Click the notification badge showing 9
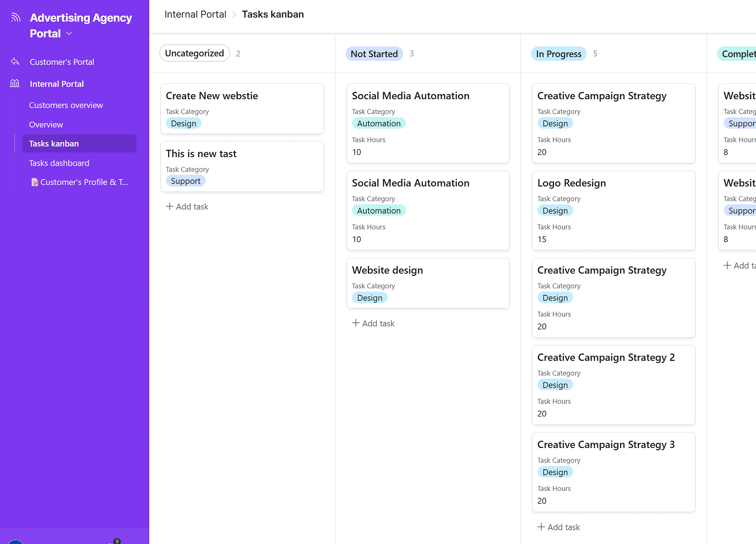Screen dimensions: 756x544 117,541
